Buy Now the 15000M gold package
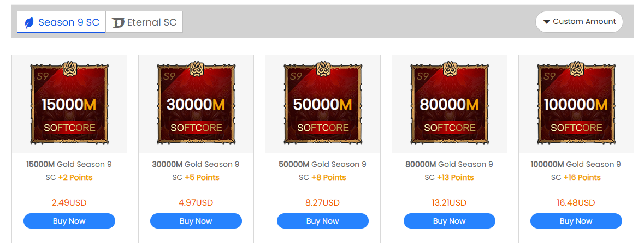The width and height of the screenshot is (644, 246). pyautogui.click(x=69, y=221)
